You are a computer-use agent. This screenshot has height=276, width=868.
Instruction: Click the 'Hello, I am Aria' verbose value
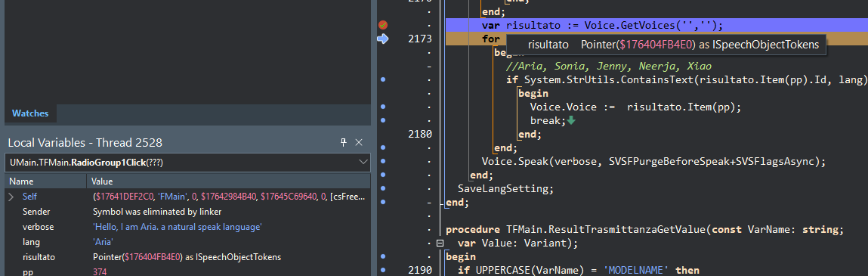click(x=177, y=227)
